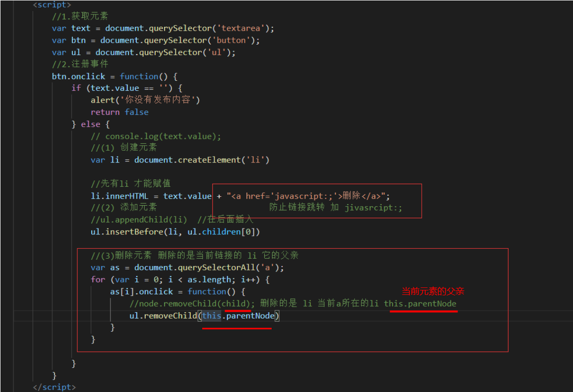573x392 pixels.
Task: Click the comment '//2.注册事件'
Action: [x=80, y=64]
